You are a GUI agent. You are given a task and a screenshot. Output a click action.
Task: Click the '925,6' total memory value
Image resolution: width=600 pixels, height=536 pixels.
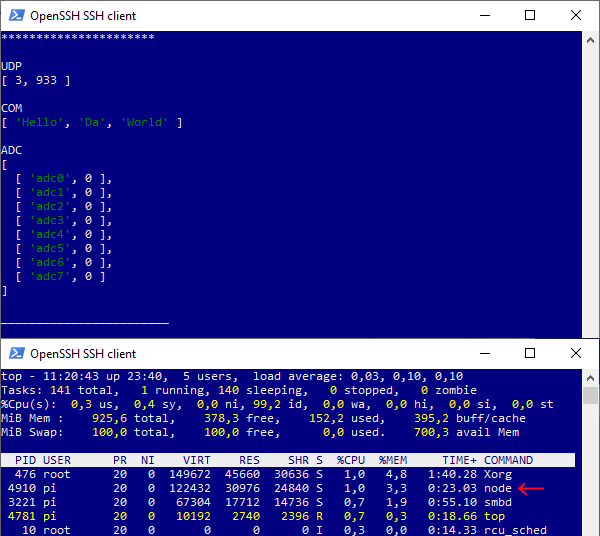point(109,418)
